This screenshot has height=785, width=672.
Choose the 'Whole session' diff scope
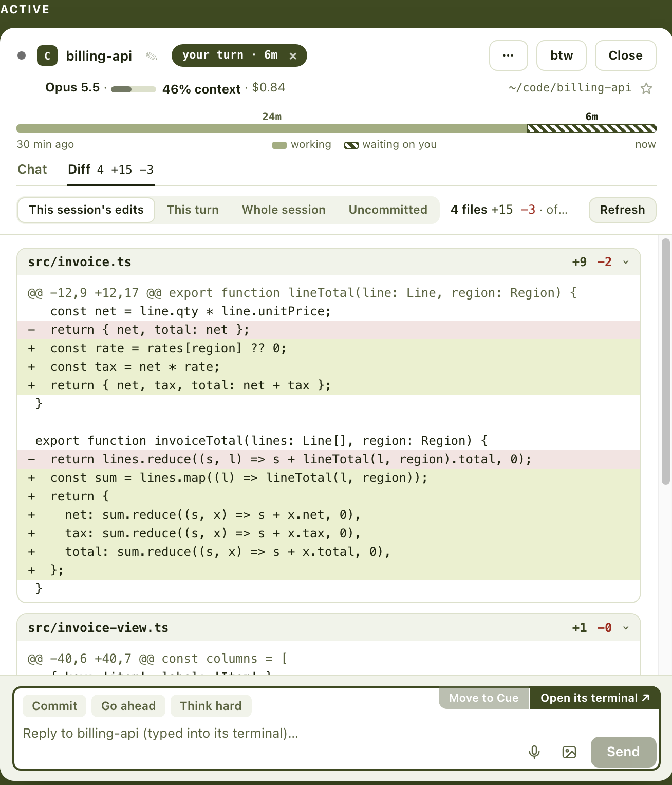pyautogui.click(x=284, y=210)
